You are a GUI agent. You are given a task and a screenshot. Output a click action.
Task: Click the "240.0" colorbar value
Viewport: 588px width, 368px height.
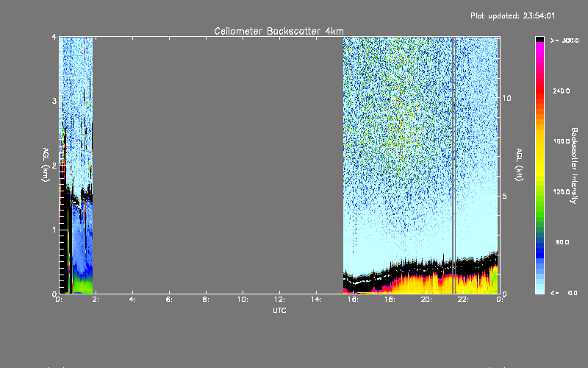(562, 91)
